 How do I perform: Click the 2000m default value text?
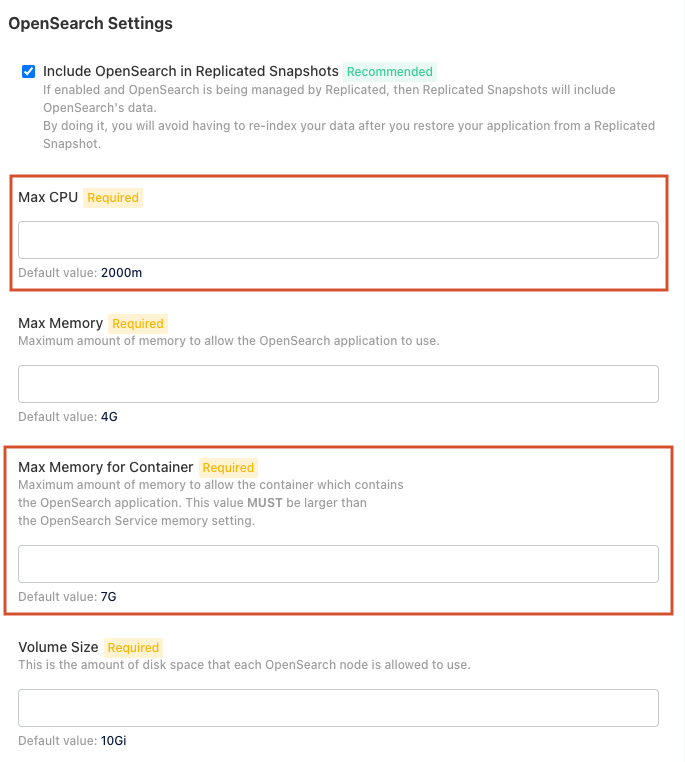[121, 273]
